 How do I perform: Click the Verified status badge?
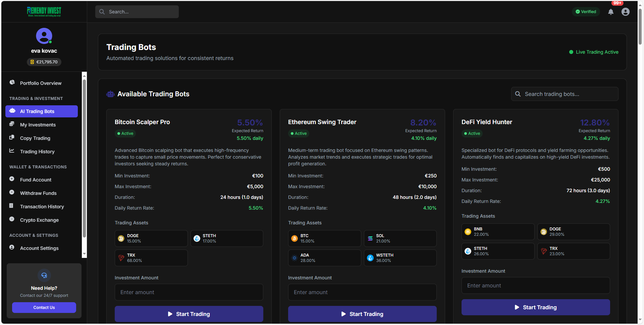coord(586,12)
